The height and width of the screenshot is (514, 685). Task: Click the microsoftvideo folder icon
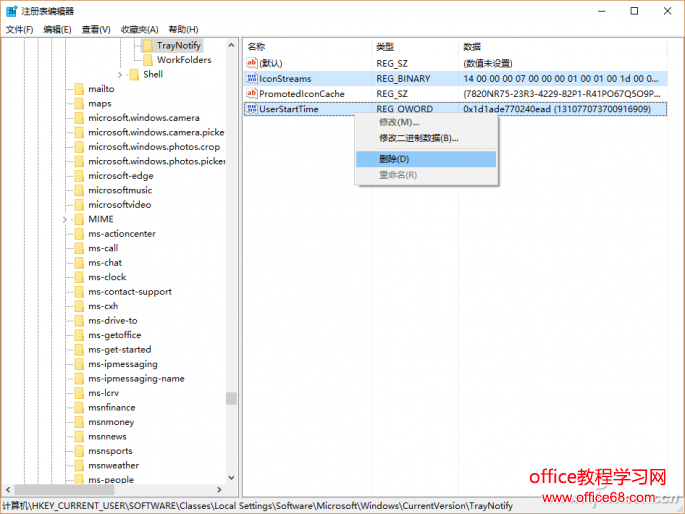click(x=79, y=205)
